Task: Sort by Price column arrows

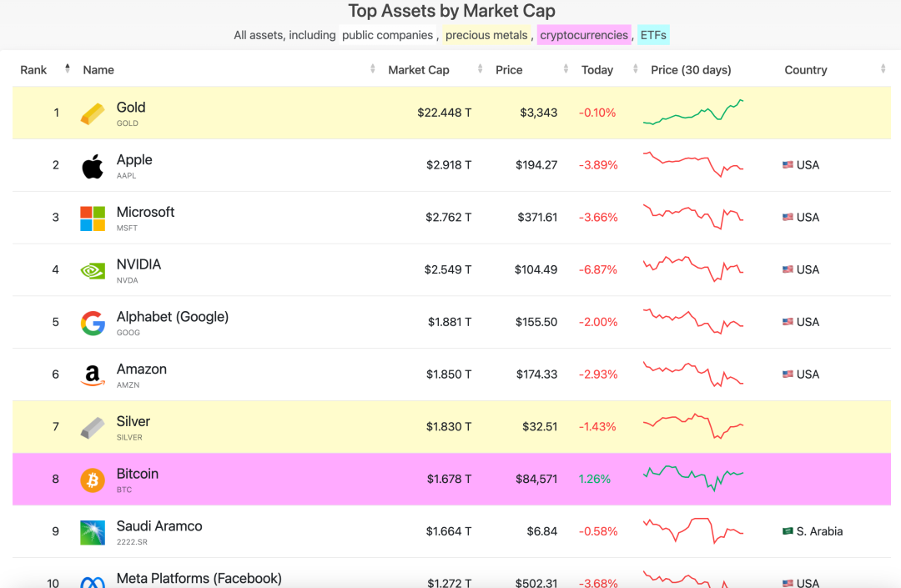Action: pos(566,69)
